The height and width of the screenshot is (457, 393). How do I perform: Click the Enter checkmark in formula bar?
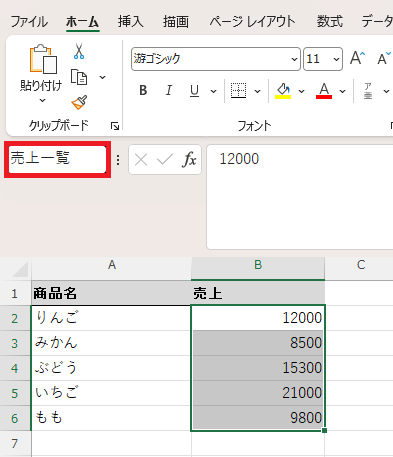click(x=165, y=160)
